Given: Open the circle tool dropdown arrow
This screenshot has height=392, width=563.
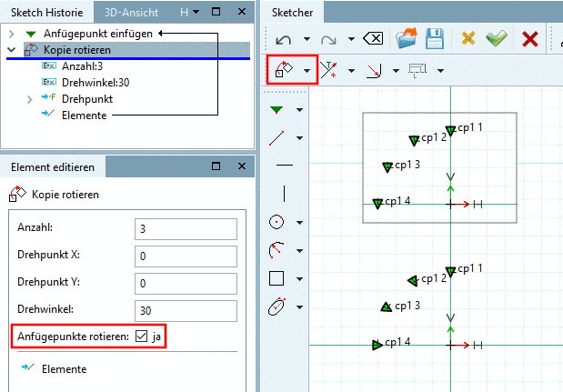Looking at the screenshot, I should (x=299, y=223).
